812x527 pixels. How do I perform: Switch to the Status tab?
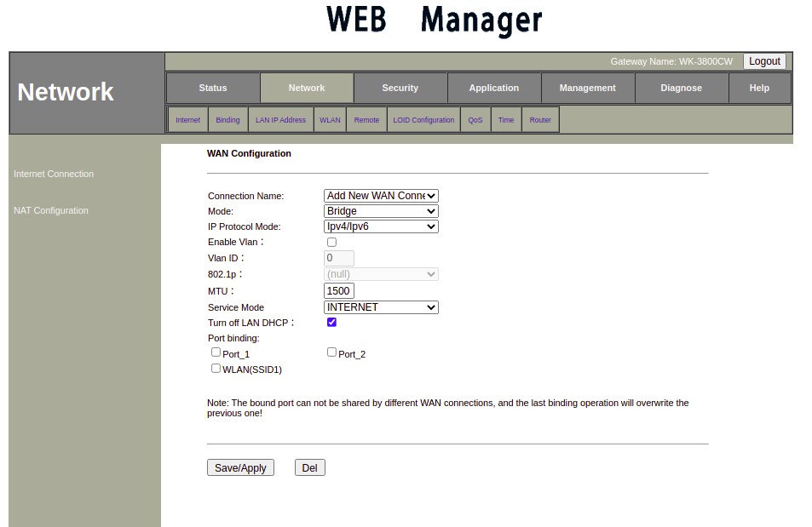213,88
